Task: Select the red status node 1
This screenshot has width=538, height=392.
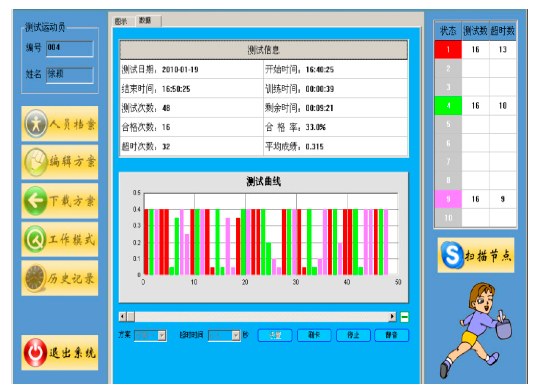Action: (x=448, y=49)
